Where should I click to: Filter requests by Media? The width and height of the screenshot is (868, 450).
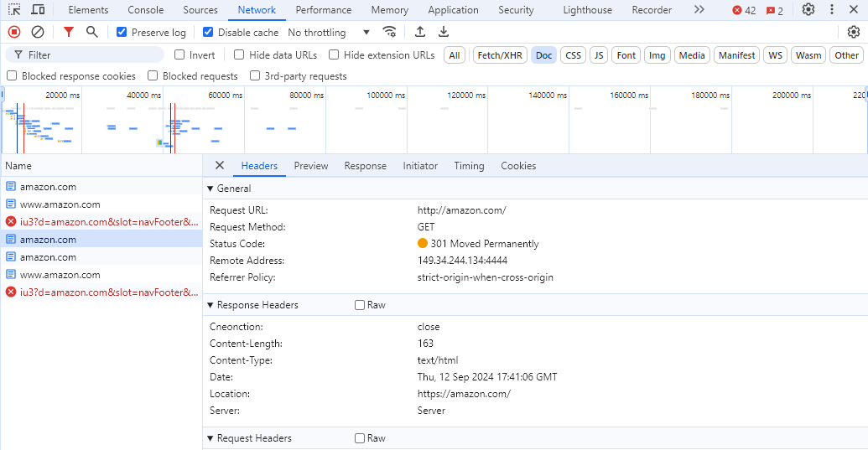pos(692,55)
